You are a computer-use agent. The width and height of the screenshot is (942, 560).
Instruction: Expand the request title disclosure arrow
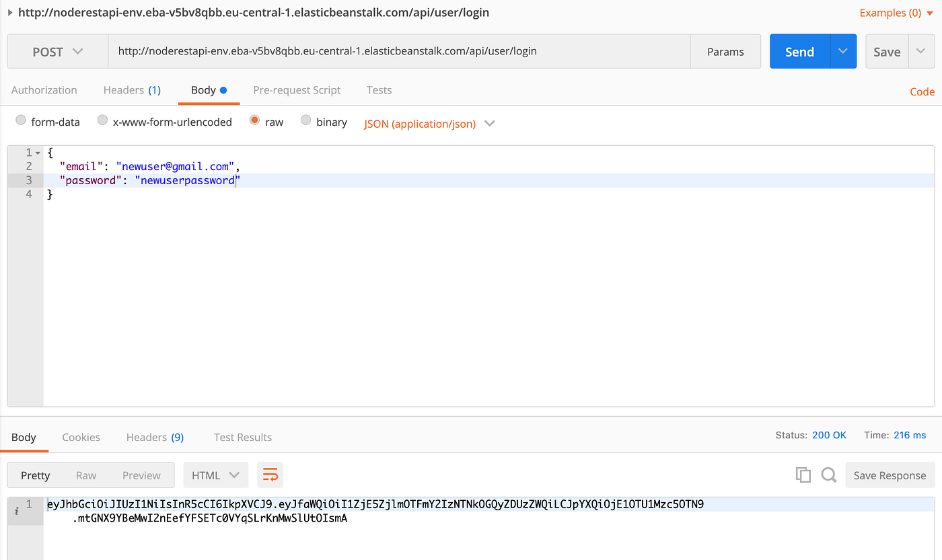(9, 12)
